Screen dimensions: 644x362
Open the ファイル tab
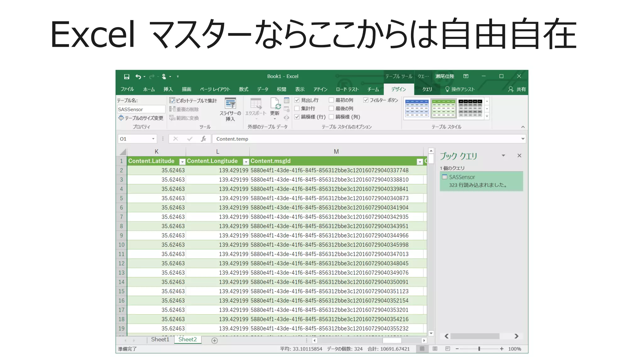[127, 89]
